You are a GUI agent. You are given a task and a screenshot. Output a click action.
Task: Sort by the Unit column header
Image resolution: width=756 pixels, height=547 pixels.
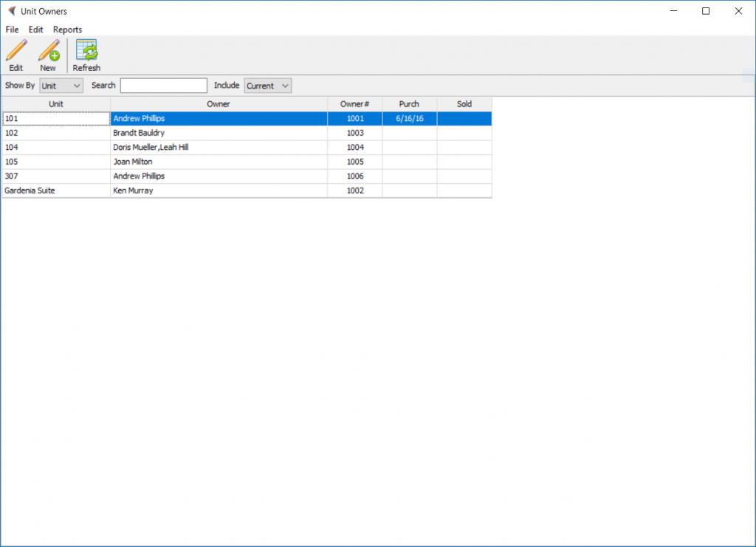(x=56, y=104)
